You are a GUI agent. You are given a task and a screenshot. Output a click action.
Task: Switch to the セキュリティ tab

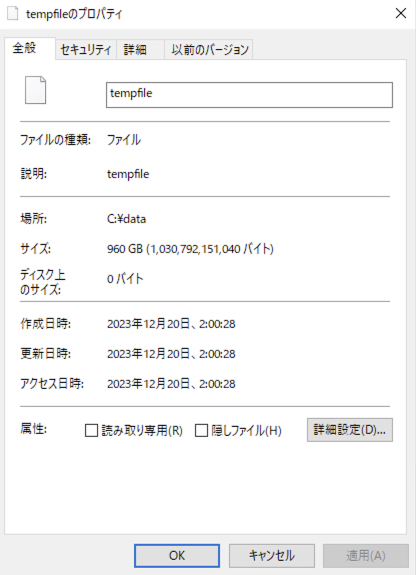pyautogui.click(x=85, y=50)
